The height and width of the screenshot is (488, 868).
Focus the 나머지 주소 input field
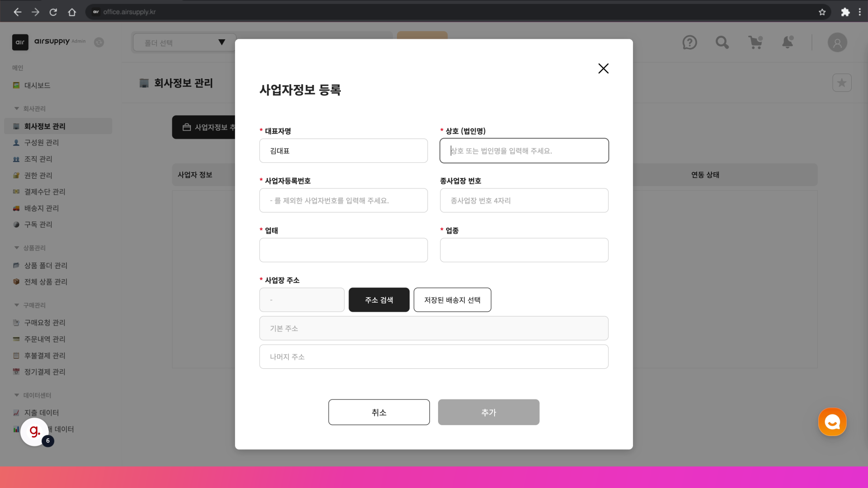434,357
